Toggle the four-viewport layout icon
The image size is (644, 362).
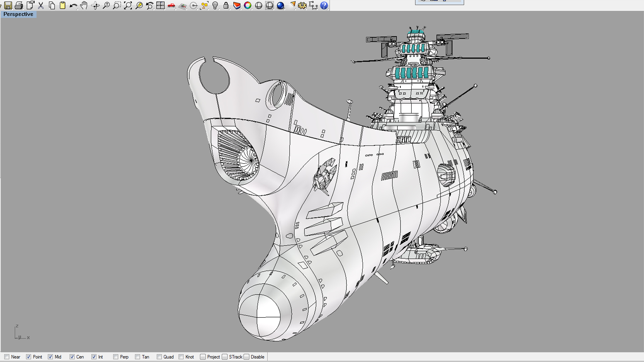(160, 5)
